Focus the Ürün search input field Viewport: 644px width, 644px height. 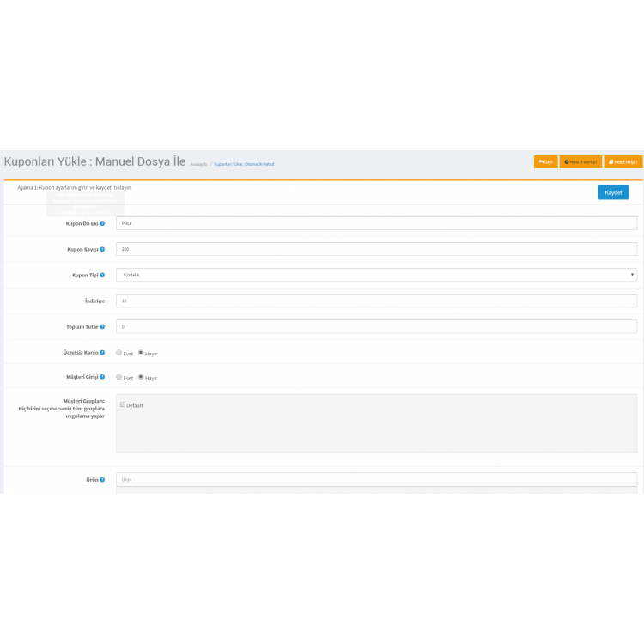[x=376, y=479]
